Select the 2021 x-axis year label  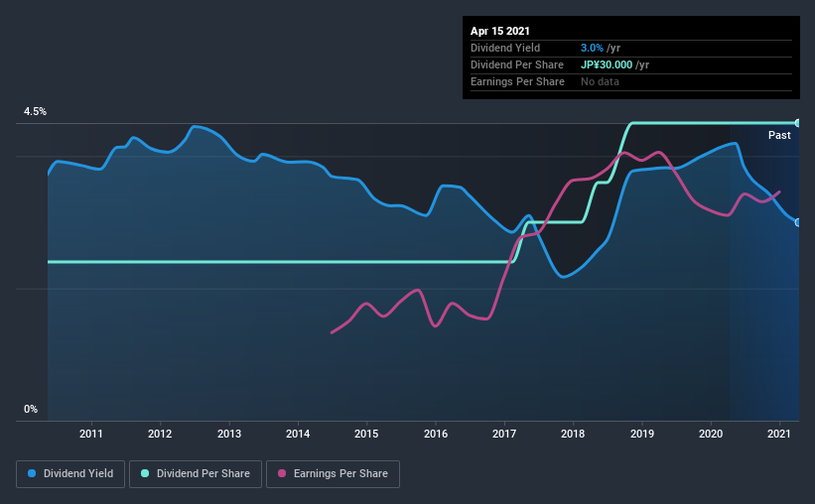coord(779,434)
